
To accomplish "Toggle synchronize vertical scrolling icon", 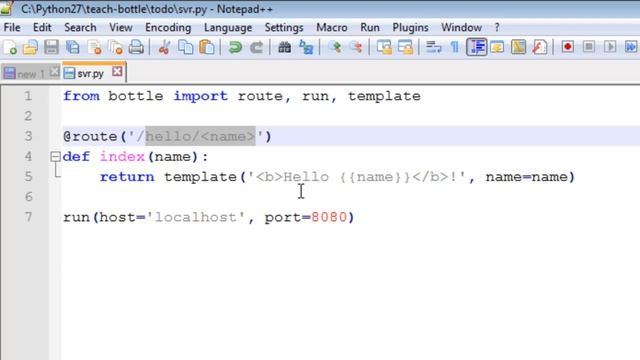I will tap(384, 47).
